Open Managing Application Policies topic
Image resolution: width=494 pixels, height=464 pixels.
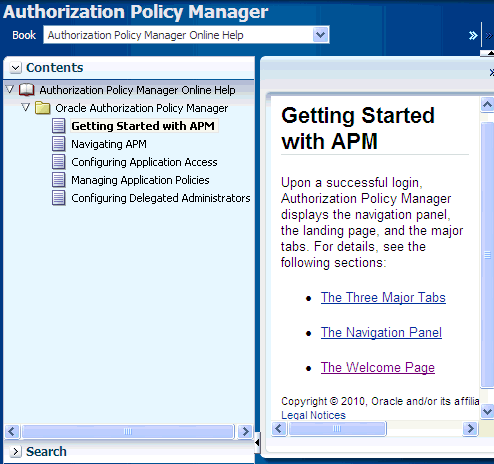140,180
